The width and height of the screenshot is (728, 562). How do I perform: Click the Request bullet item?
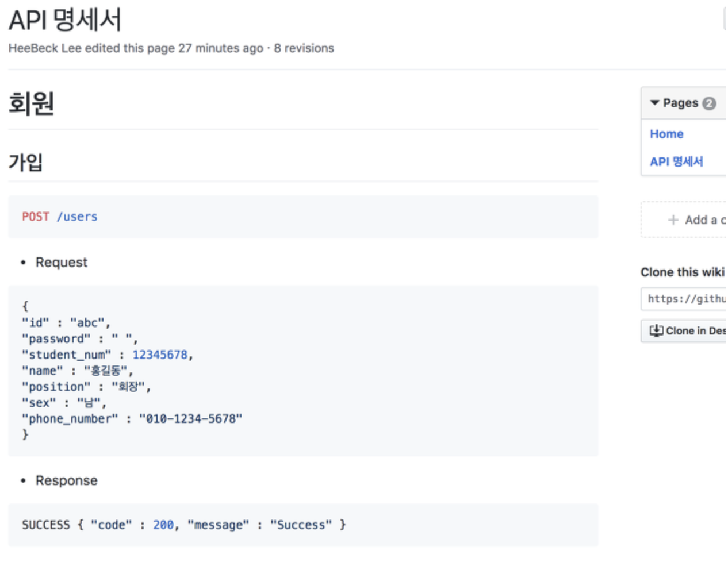pyautogui.click(x=61, y=263)
